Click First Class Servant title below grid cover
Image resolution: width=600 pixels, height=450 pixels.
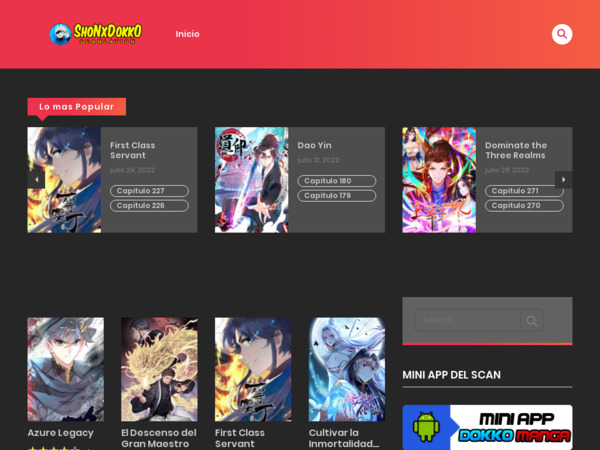(240, 438)
